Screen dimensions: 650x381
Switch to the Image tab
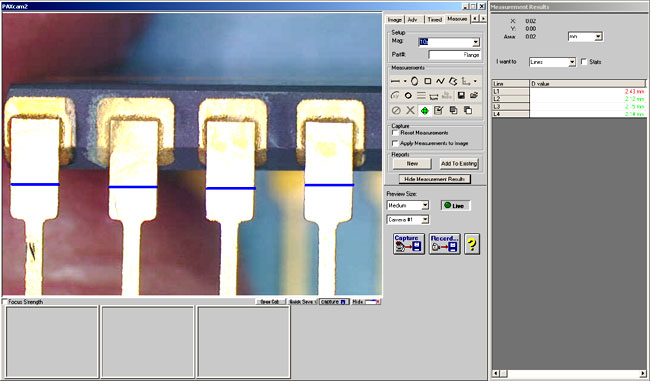point(395,20)
